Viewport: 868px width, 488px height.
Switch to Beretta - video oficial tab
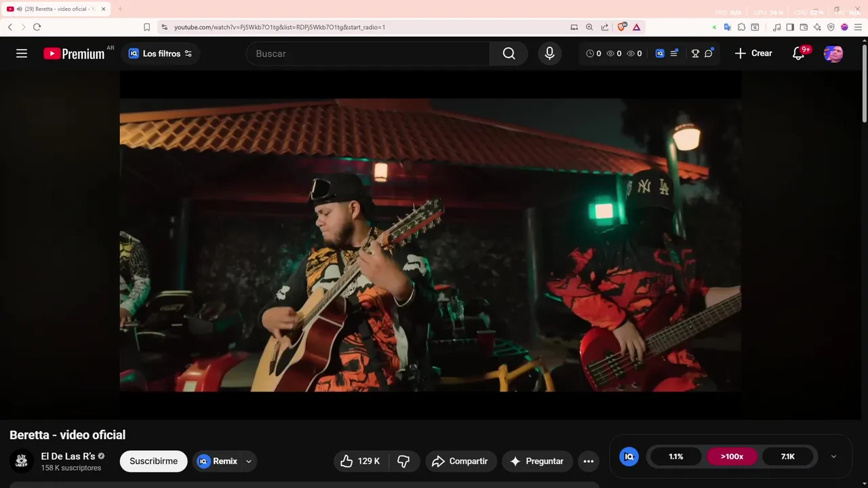pos(58,9)
